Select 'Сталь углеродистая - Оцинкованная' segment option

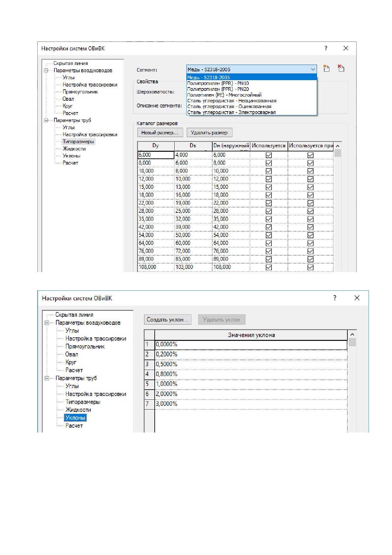pyautogui.click(x=229, y=106)
